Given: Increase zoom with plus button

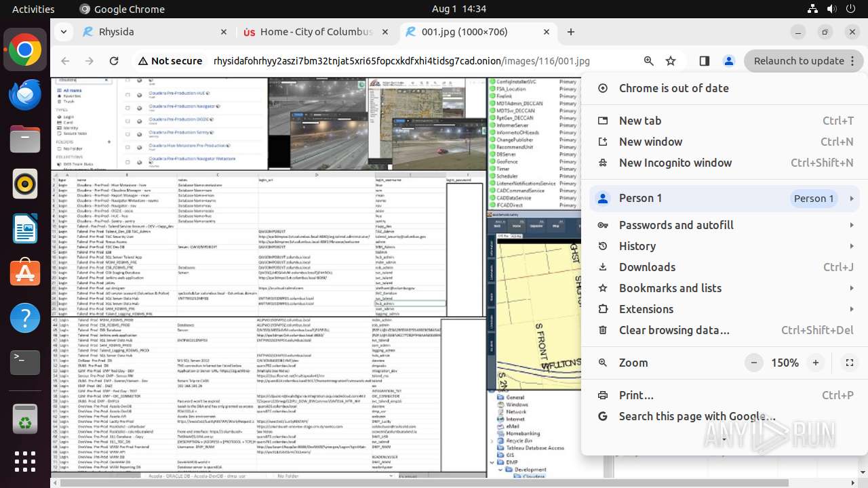Looking at the screenshot, I should 816,363.
